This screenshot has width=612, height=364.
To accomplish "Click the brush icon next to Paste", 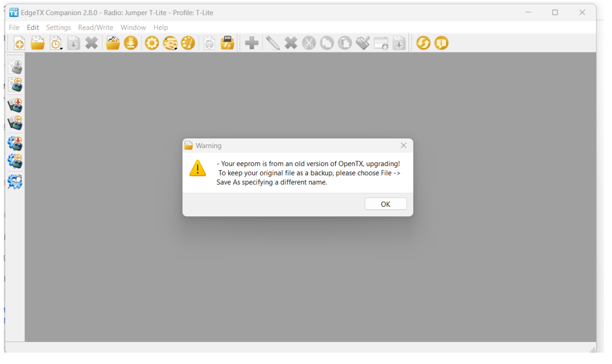I will coord(363,43).
